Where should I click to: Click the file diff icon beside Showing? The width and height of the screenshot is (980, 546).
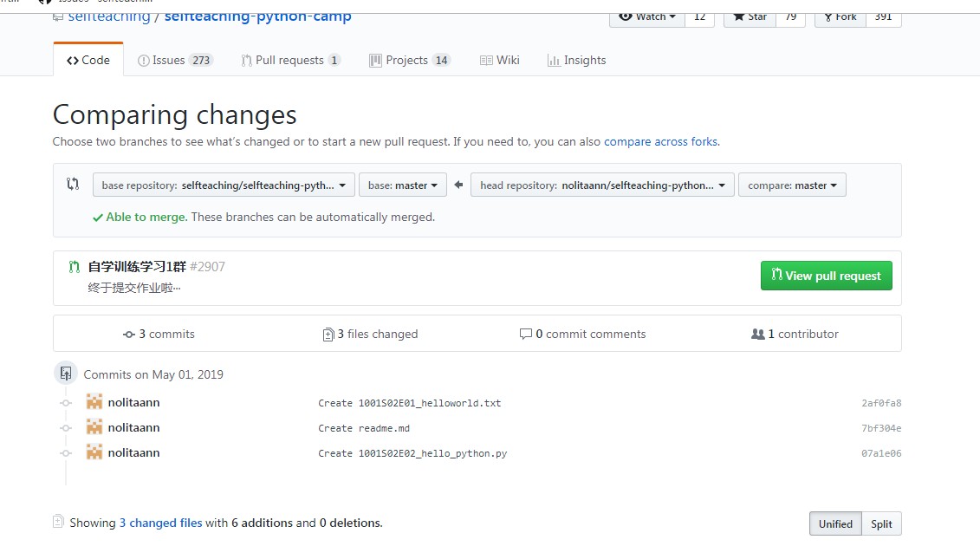tap(58, 520)
